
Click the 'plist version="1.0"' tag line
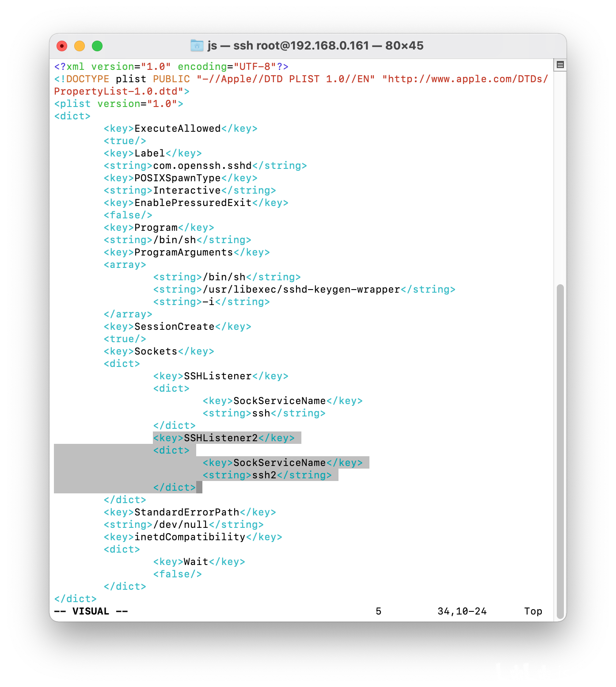(119, 104)
